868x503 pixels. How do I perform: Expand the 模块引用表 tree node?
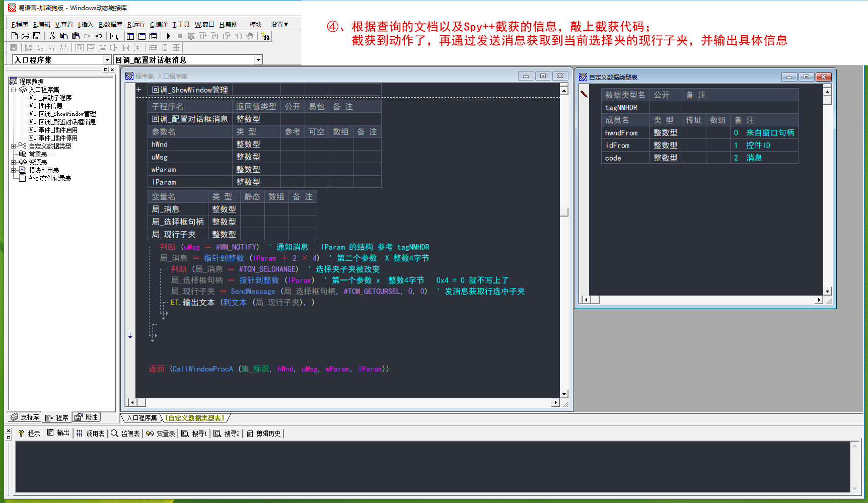(x=14, y=170)
